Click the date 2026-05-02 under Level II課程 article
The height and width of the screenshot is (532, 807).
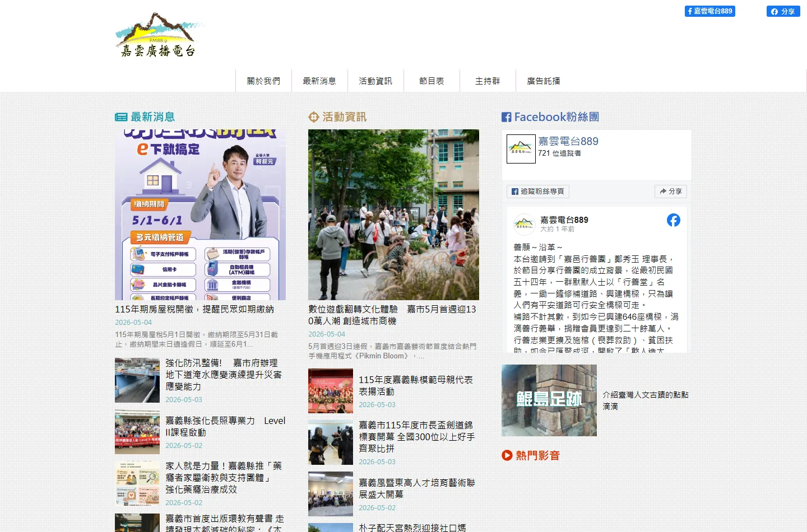click(184, 446)
